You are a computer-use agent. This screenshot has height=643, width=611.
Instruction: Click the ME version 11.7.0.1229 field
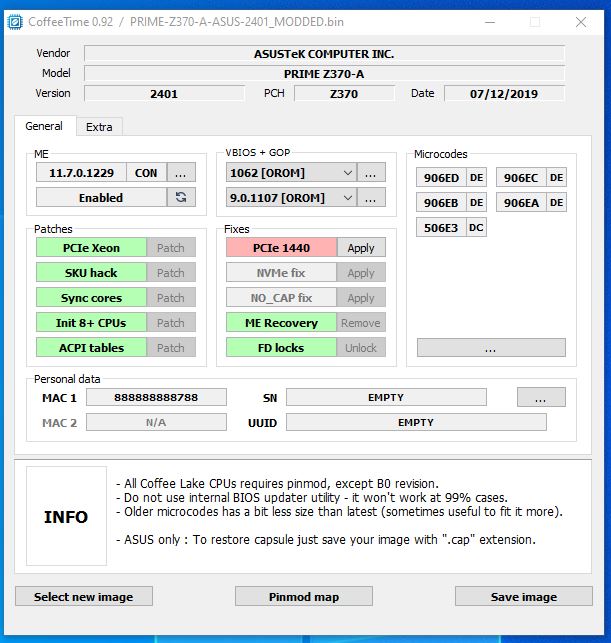81,173
